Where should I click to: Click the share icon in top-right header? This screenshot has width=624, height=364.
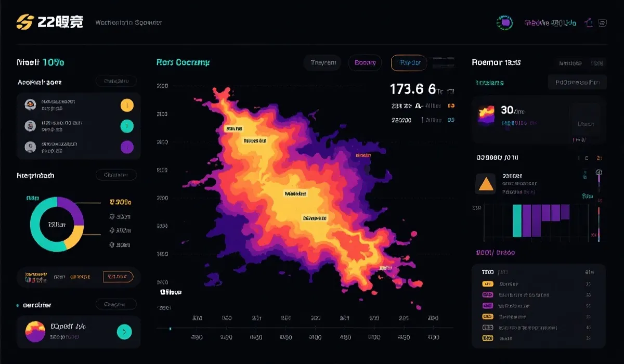point(589,22)
